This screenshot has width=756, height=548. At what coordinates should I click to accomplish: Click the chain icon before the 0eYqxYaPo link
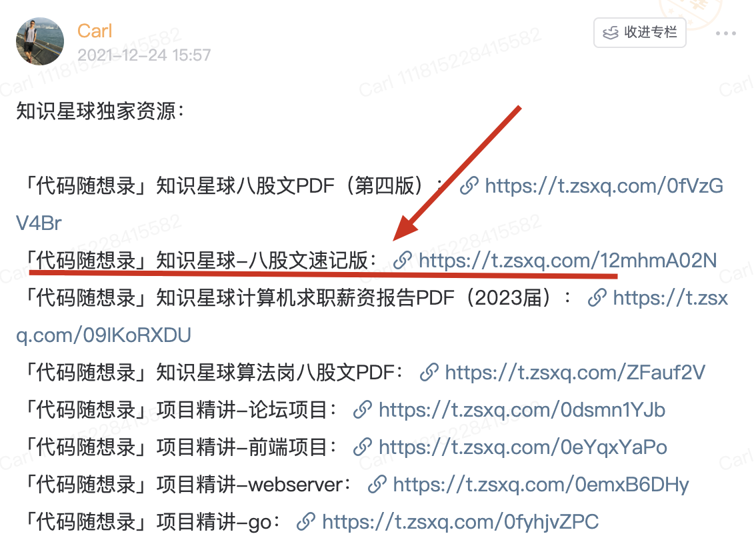[x=363, y=447]
